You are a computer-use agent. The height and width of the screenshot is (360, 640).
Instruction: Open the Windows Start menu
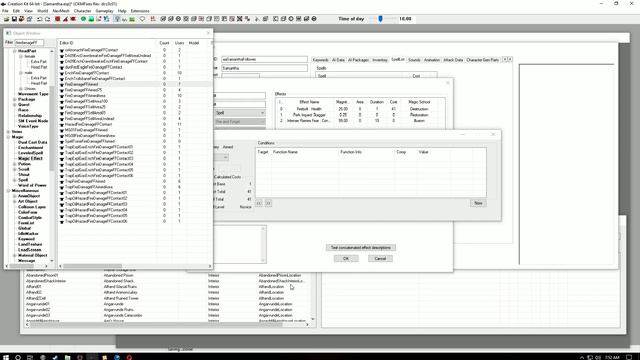(x=6, y=357)
